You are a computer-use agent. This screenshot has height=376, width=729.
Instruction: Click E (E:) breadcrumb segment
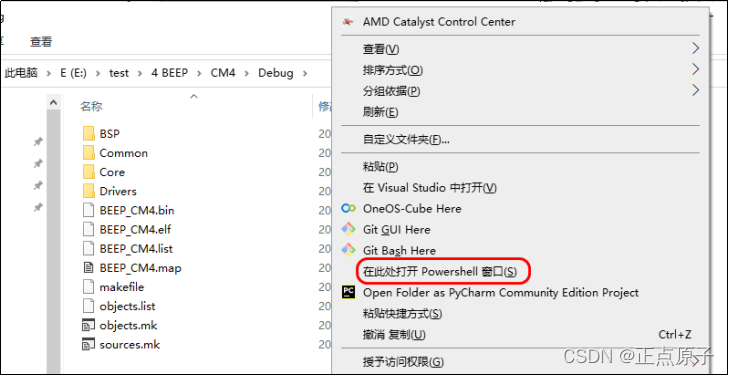(x=73, y=73)
